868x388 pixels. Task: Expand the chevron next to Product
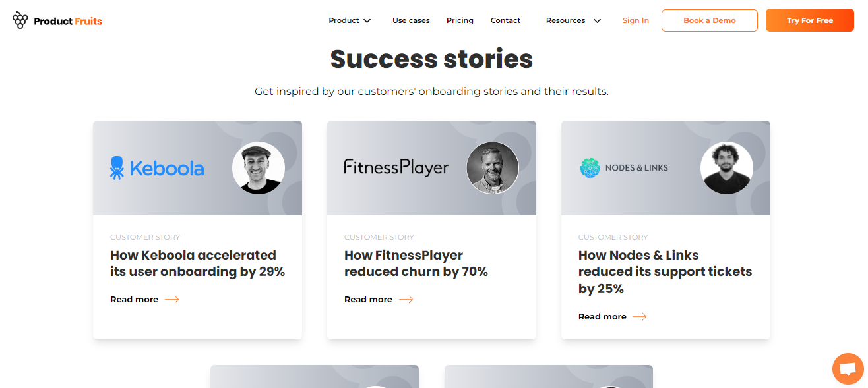coord(367,20)
